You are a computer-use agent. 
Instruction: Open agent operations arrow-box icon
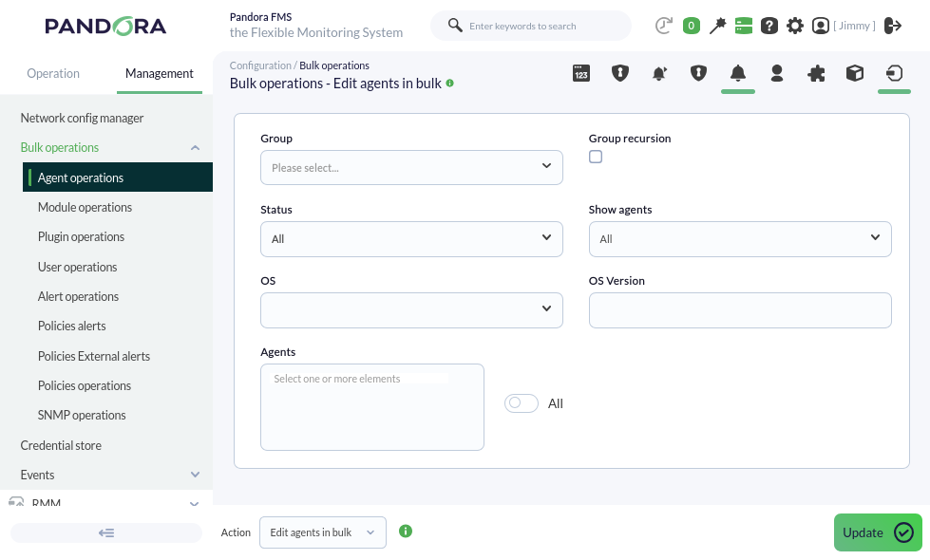[894, 73]
